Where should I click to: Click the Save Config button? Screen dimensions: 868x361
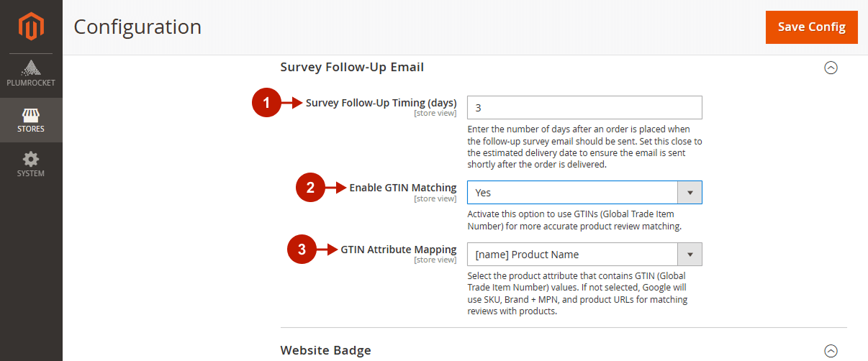(x=812, y=27)
